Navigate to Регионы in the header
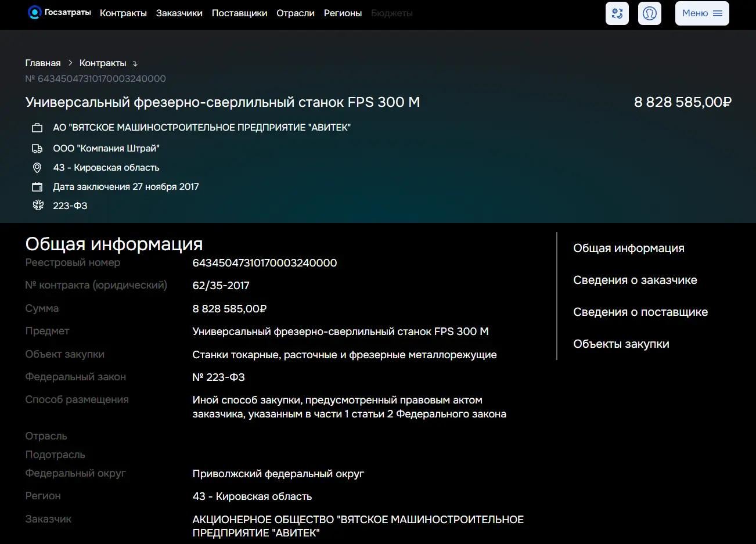Screen dimensions: 756x544 pos(343,13)
